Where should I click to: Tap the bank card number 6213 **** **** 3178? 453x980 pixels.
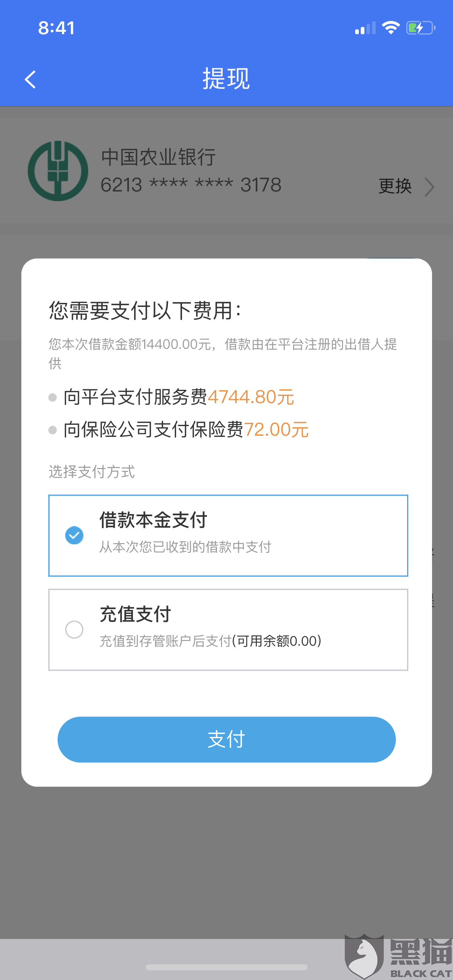coord(191,185)
